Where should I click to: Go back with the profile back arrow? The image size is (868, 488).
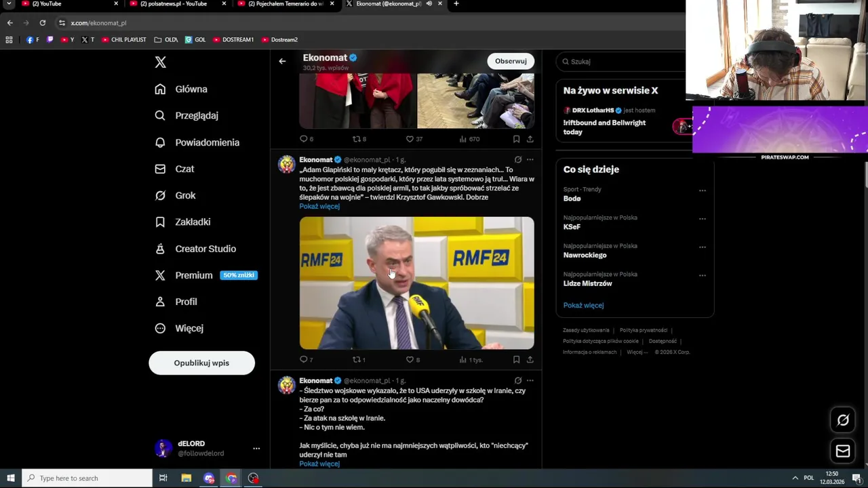(282, 61)
